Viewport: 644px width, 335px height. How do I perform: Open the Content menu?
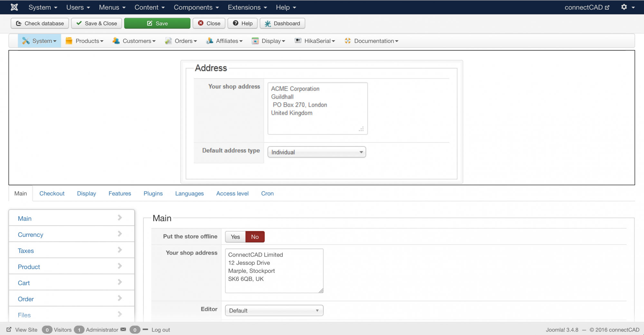point(150,7)
